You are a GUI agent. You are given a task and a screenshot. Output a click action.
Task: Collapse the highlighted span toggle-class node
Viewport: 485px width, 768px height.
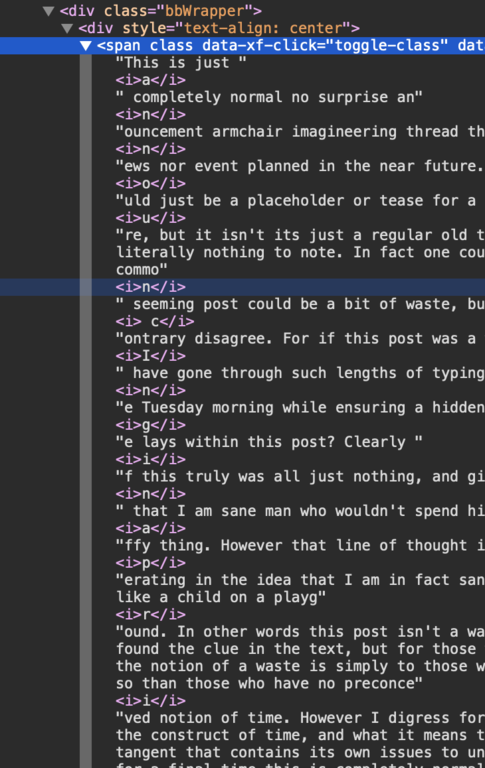[x=86, y=46]
